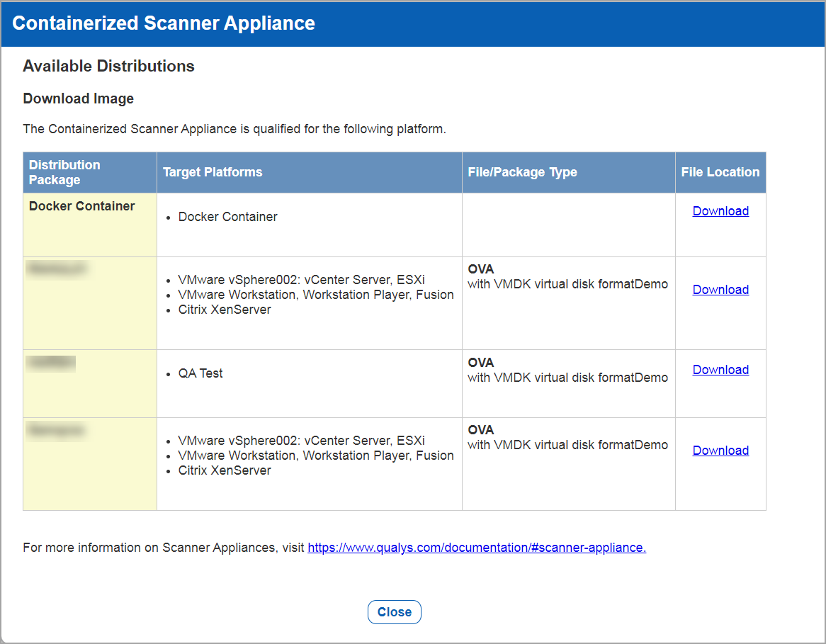
Task: Select the Docker Container bullet in Target Platforms
Action: click(227, 217)
